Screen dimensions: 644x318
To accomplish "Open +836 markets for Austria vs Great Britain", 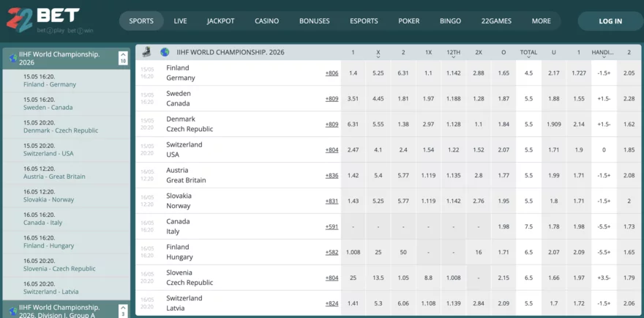I will [332, 175].
